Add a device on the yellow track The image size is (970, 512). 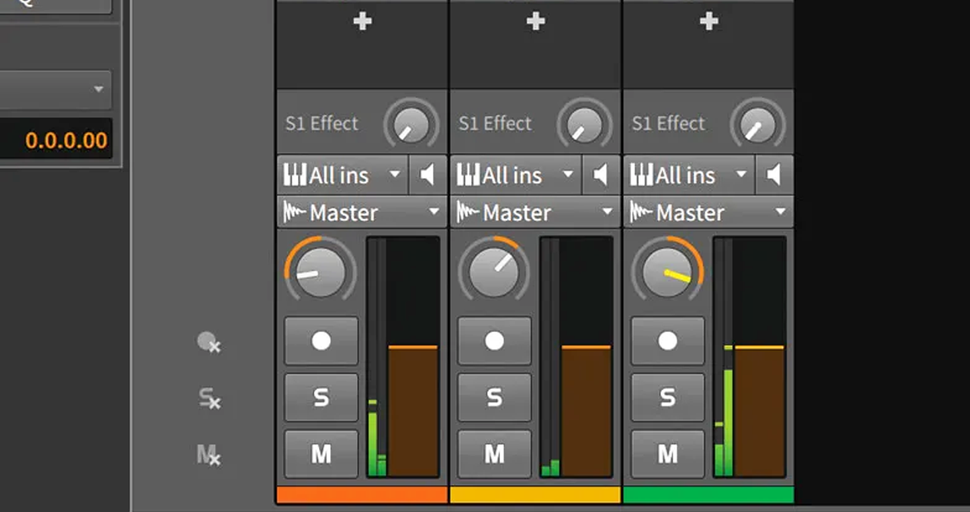536,21
